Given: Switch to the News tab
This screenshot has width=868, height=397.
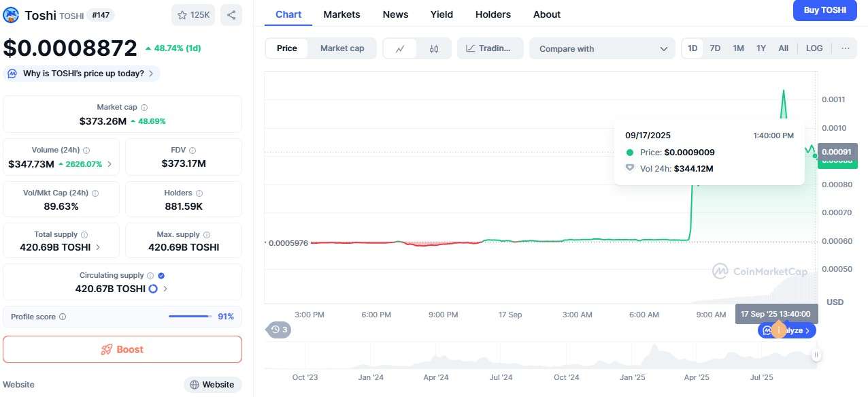Looking at the screenshot, I should point(395,14).
